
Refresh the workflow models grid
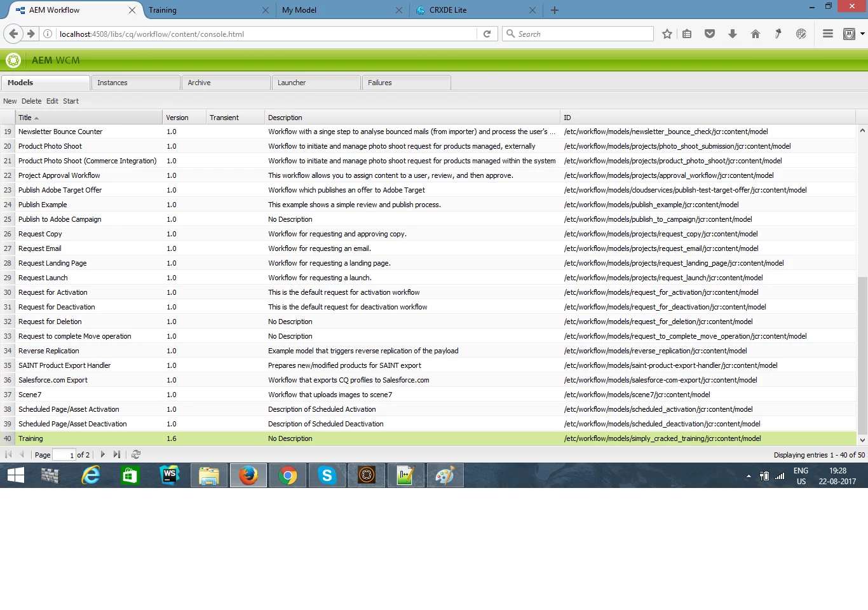click(135, 454)
